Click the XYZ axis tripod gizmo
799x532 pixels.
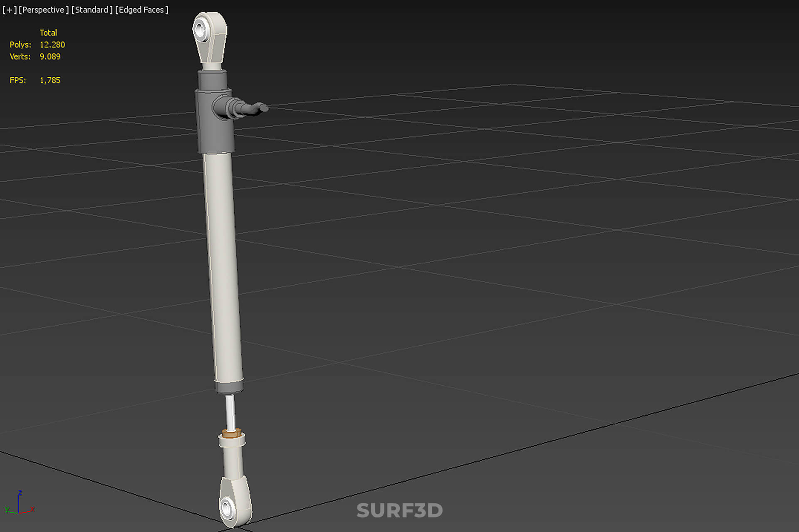[20, 503]
